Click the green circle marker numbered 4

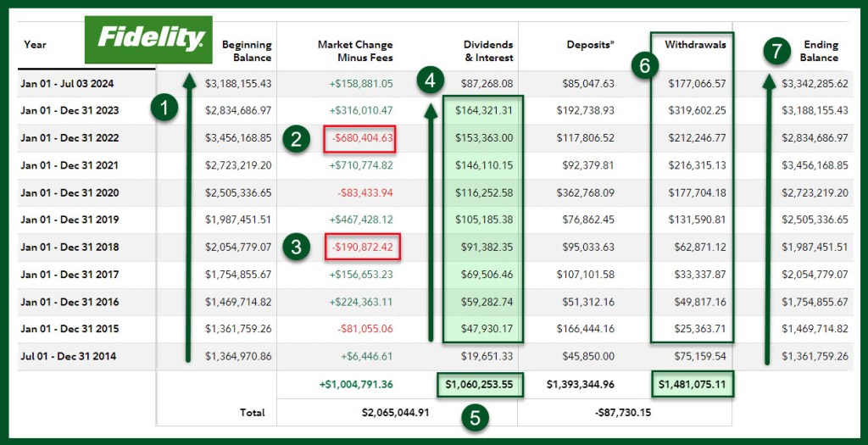pyautogui.click(x=431, y=81)
